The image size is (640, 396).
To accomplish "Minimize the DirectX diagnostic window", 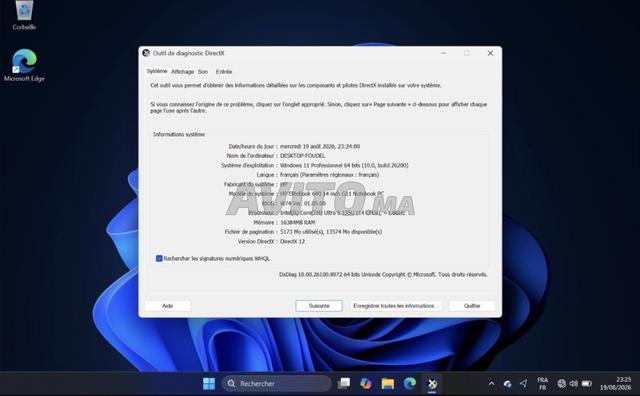I will (x=444, y=53).
